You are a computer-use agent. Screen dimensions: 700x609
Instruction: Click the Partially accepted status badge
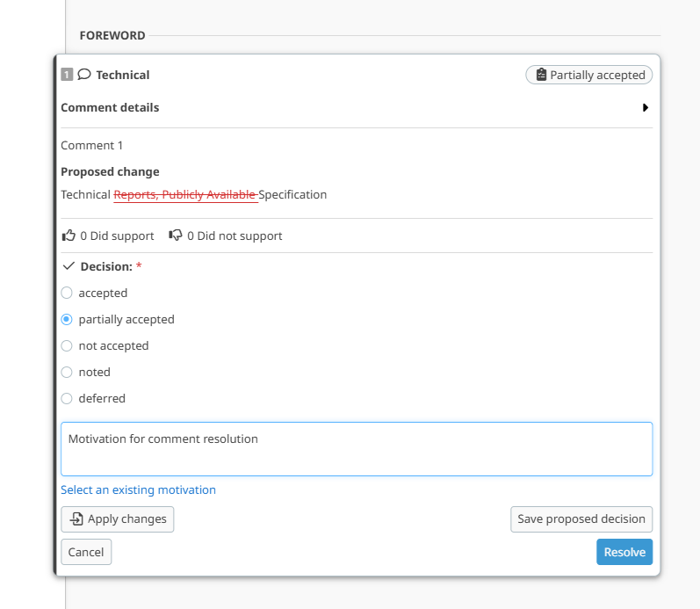(x=588, y=75)
